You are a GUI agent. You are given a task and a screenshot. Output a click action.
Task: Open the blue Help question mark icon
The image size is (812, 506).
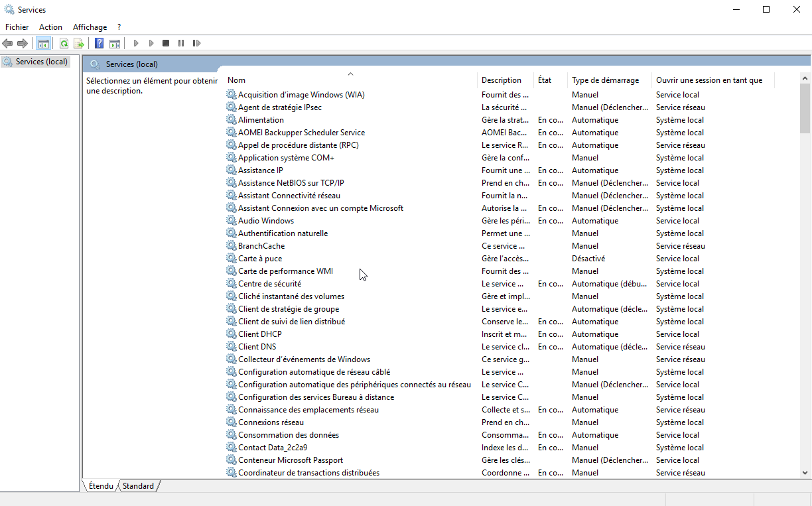tap(99, 44)
